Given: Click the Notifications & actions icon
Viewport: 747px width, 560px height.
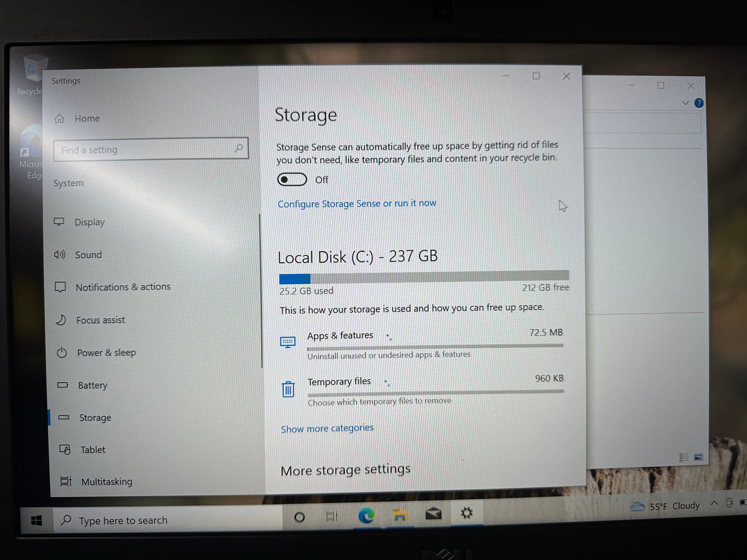Looking at the screenshot, I should tap(61, 287).
